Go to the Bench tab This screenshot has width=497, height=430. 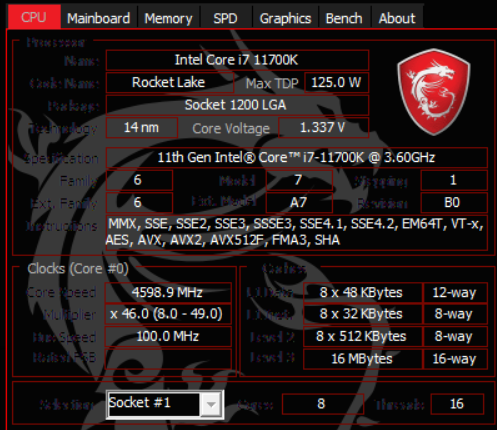(344, 18)
